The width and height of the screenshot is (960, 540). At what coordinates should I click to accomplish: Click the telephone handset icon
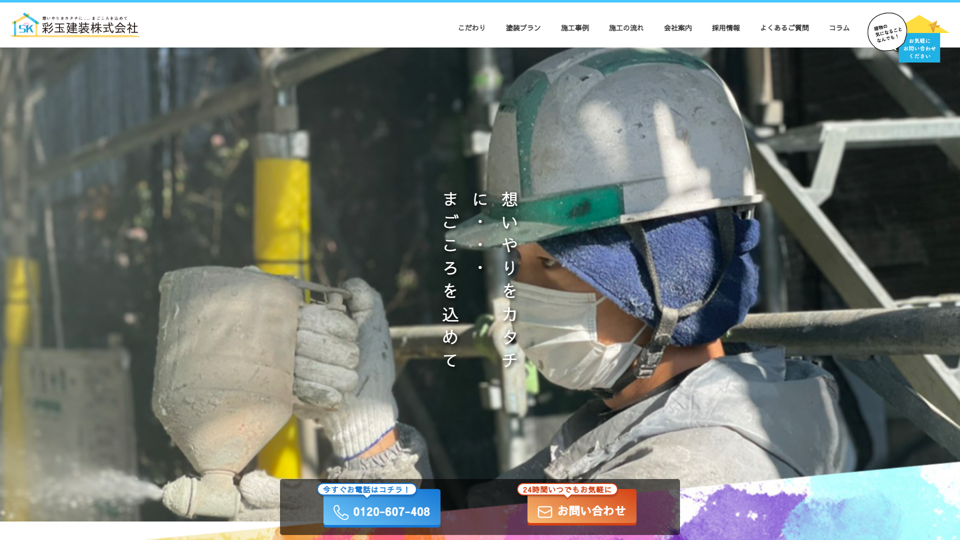tap(341, 512)
